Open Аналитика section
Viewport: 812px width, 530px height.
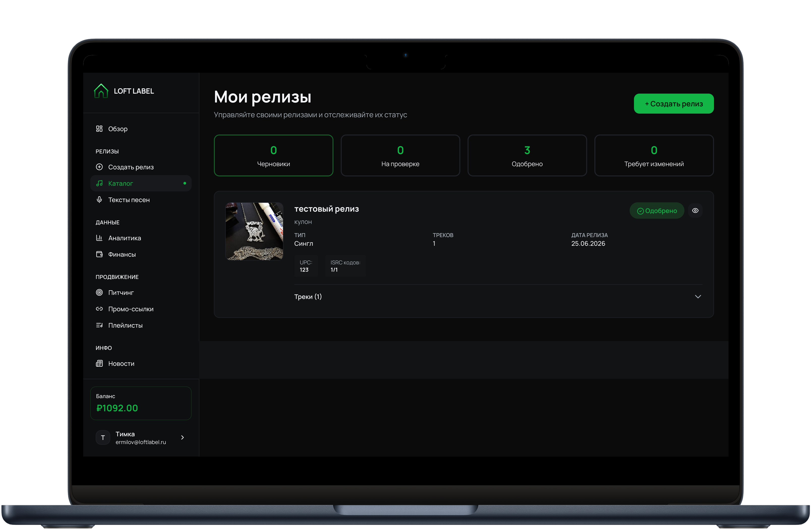(x=141, y=238)
